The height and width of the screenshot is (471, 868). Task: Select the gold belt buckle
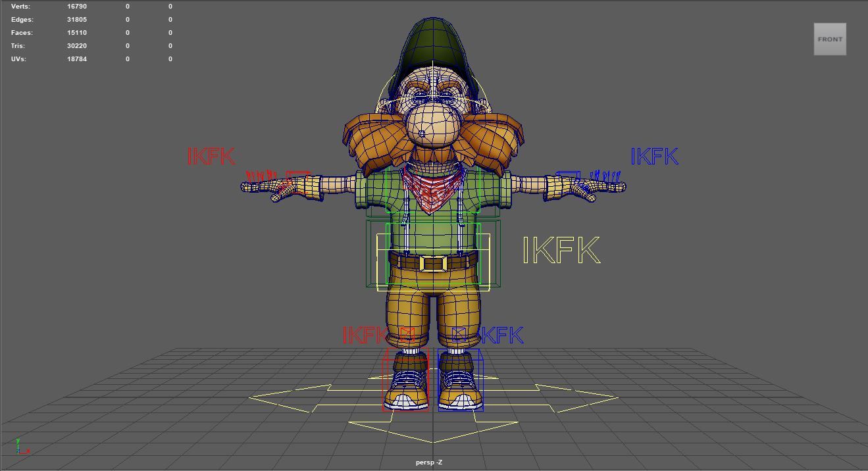click(433, 263)
